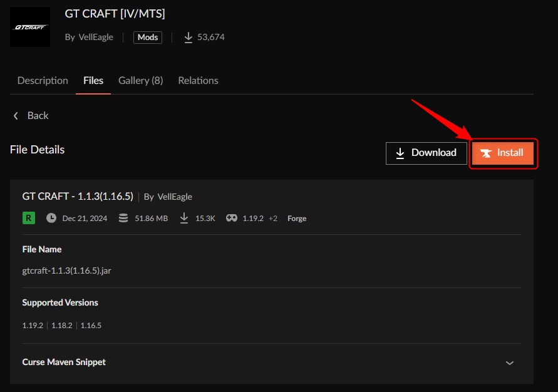Click the file downloads arrow icon
This screenshot has height=392, width=558.
(184, 218)
